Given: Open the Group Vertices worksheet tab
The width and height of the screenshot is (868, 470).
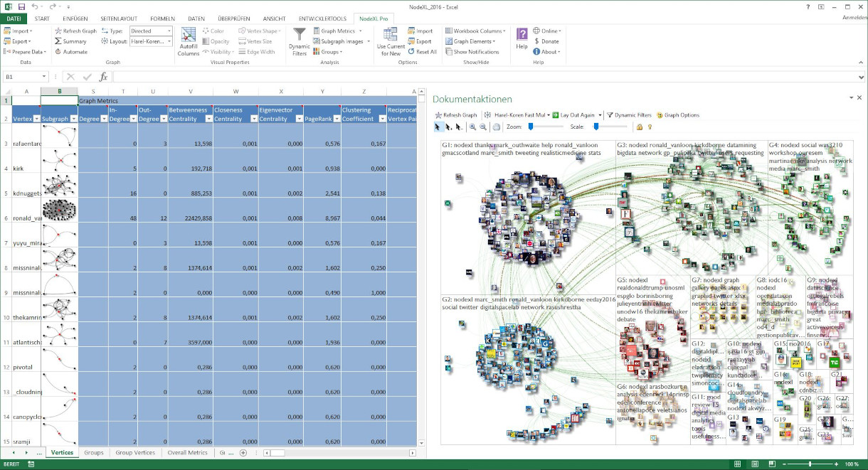Looking at the screenshot, I should coord(134,452).
